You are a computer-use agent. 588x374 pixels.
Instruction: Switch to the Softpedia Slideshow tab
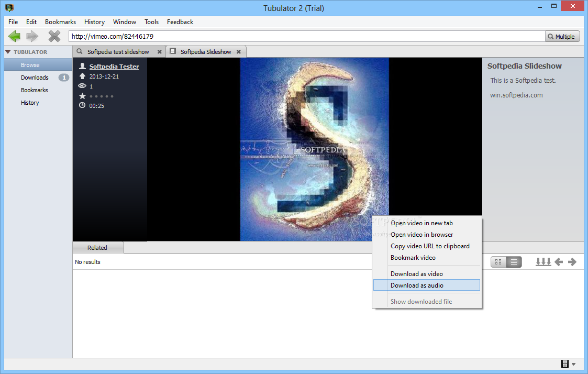(205, 52)
